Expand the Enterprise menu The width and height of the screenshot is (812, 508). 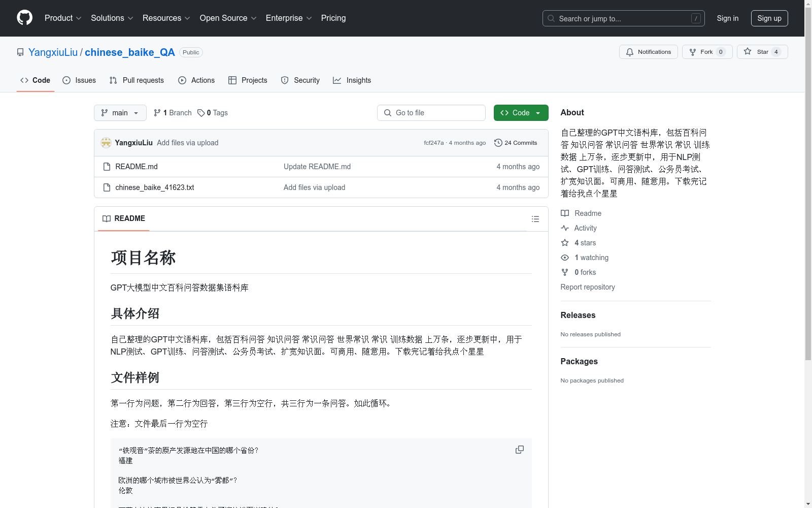(x=289, y=18)
